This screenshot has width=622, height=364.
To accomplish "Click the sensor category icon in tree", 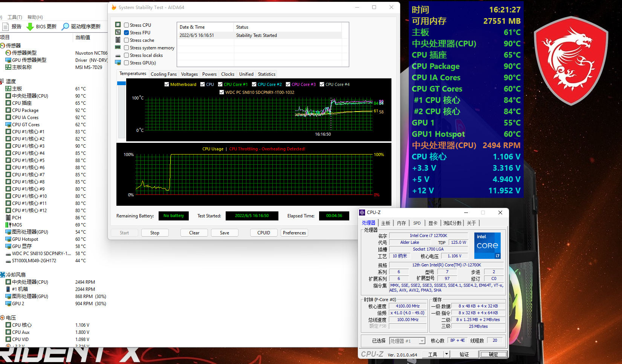I will [x=3, y=46].
